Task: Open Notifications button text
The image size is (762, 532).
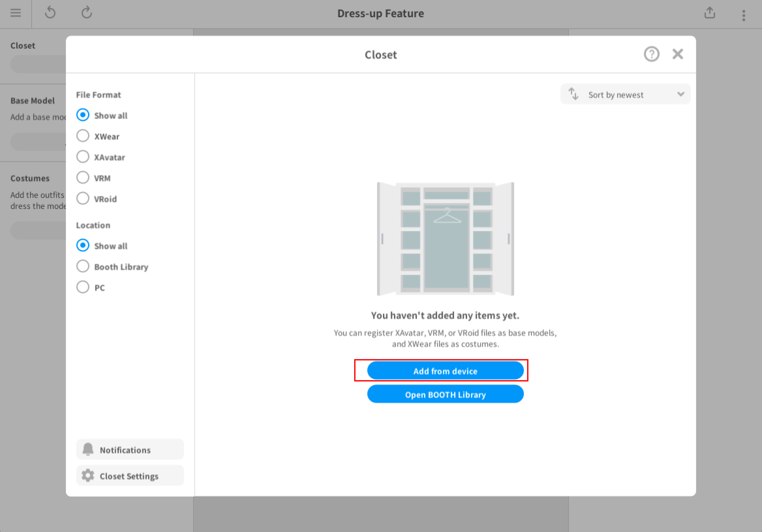Action: click(125, 450)
